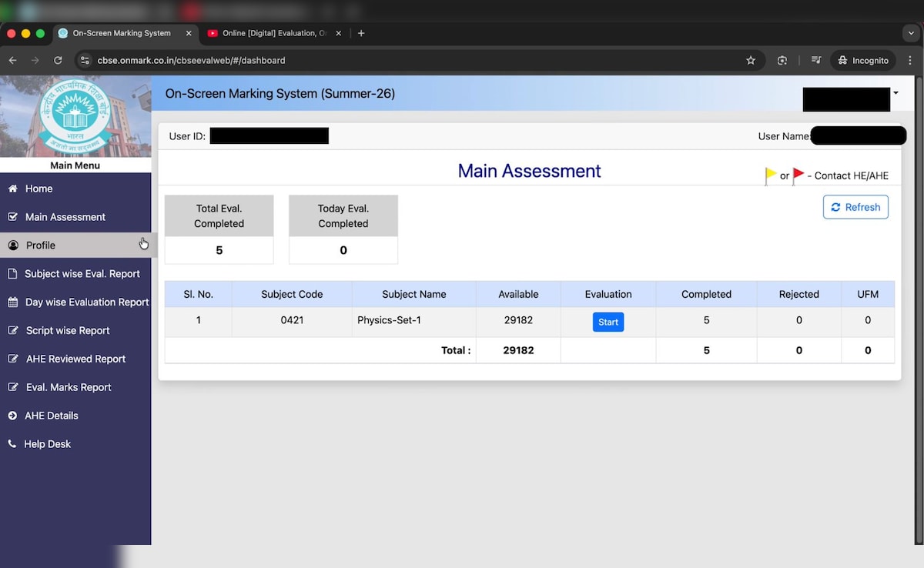
Task: Open Help Desk menu item
Action: point(75,444)
